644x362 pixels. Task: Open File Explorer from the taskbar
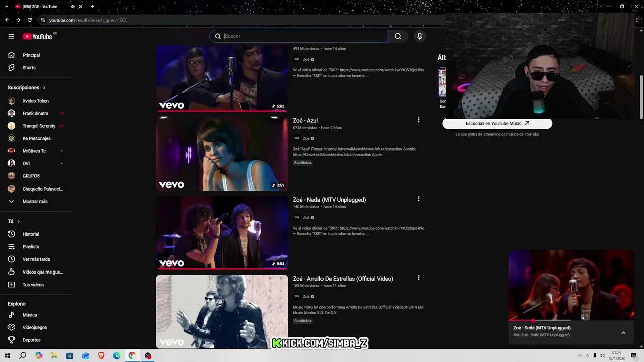(54, 356)
